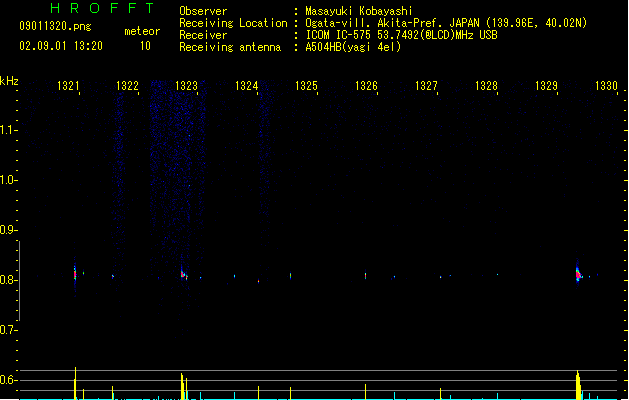Click the Ogata-vill. Akita-Pref. JAPAN location text
This screenshot has width=629, height=400.
[446, 23]
